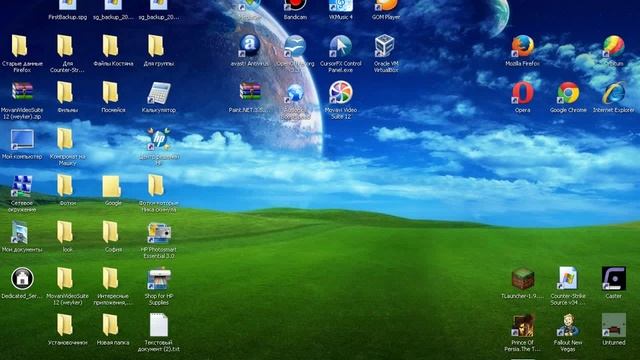Image resolution: width=640 pixels, height=360 pixels.
Task: Select Текстовый документ (2).txt file
Action: point(159,325)
